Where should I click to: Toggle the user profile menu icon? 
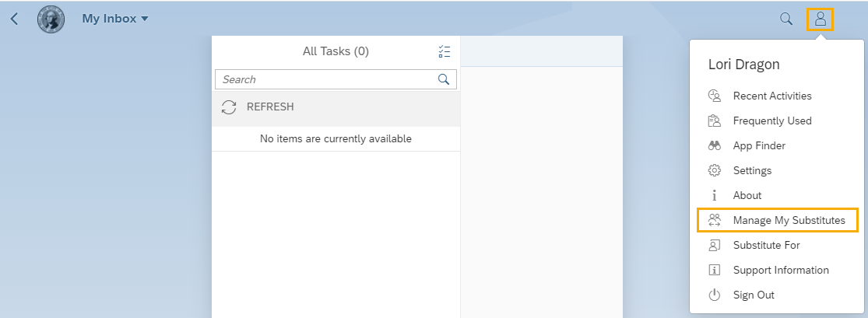820,19
